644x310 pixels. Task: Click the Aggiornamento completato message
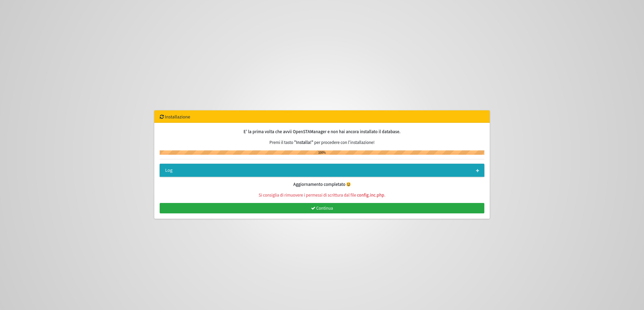319,184
